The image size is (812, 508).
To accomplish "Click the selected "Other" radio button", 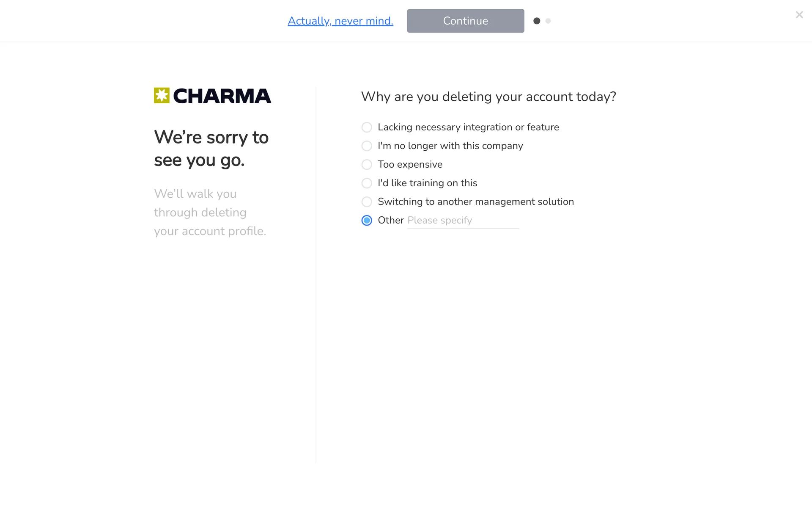I will 367,221.
